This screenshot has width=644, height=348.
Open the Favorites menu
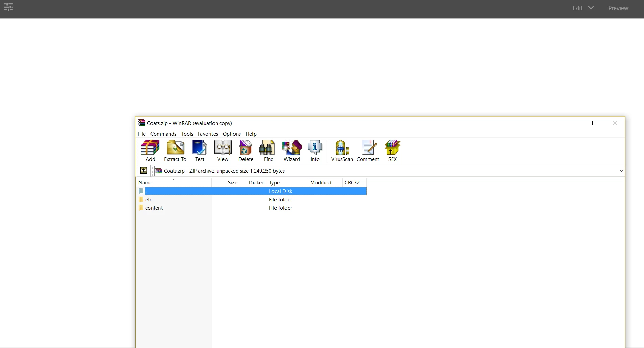[208, 134]
